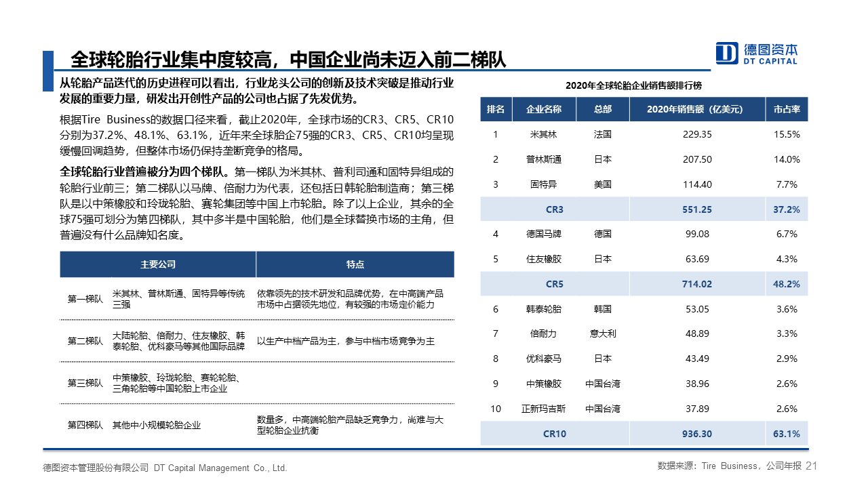This screenshot has width=868, height=488.
Task: Click the sales value 37.89
Action: click(x=698, y=409)
